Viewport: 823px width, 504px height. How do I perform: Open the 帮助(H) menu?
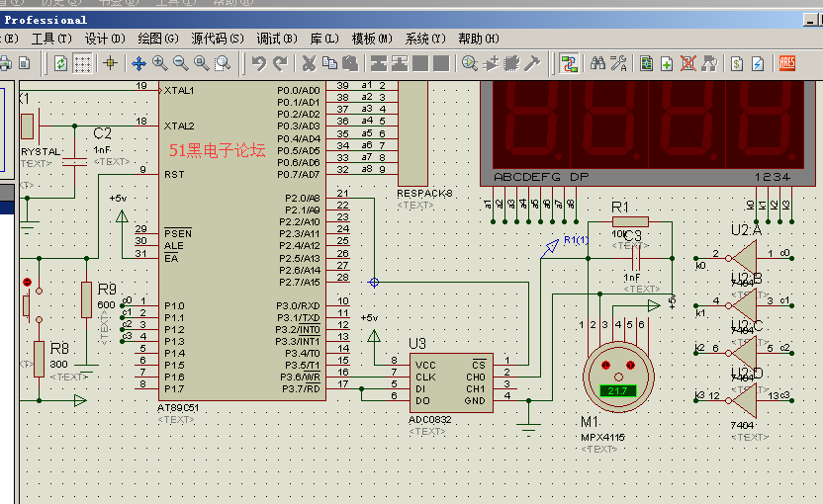coord(478,39)
